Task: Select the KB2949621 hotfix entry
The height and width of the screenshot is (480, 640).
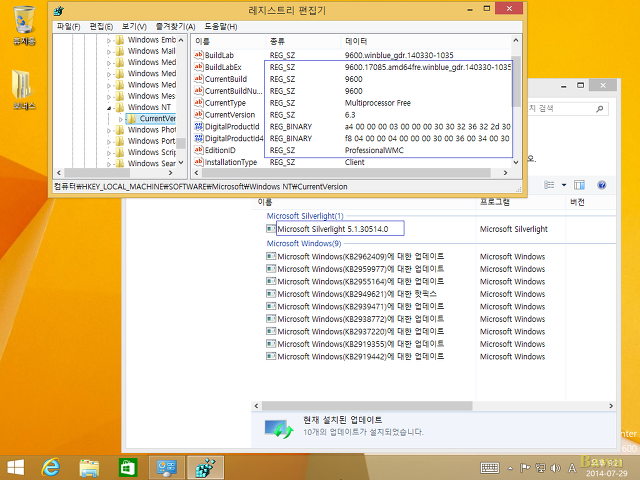Action: click(x=351, y=294)
